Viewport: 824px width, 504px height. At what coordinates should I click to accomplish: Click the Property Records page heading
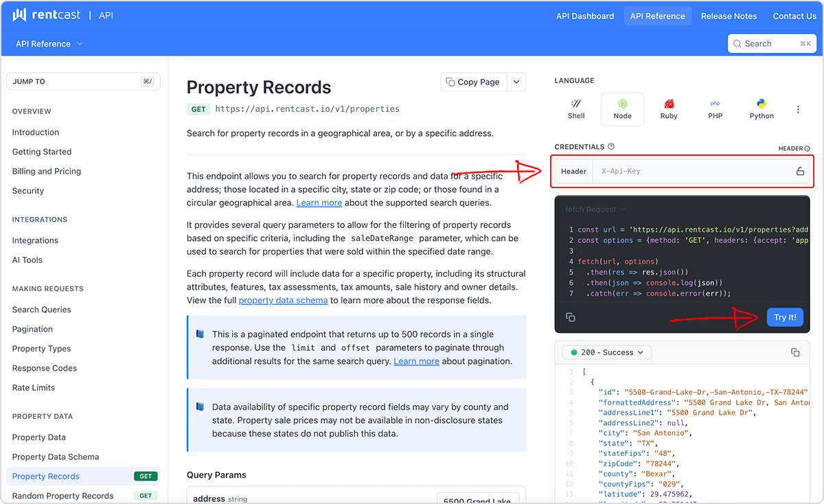pos(259,87)
